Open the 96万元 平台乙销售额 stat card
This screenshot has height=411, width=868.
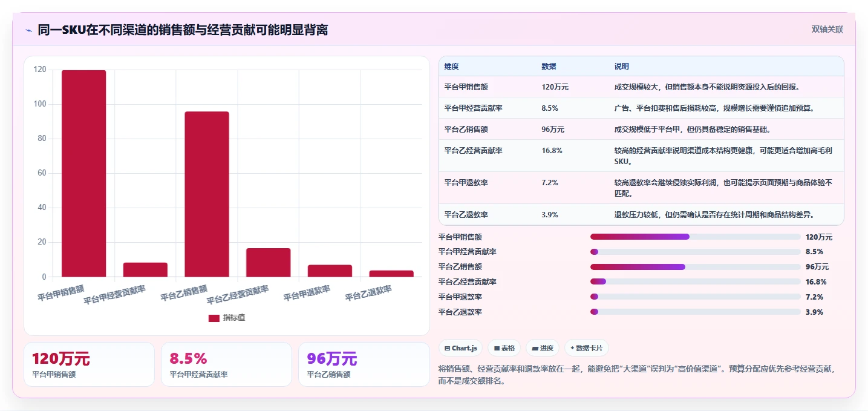pyautogui.click(x=364, y=364)
